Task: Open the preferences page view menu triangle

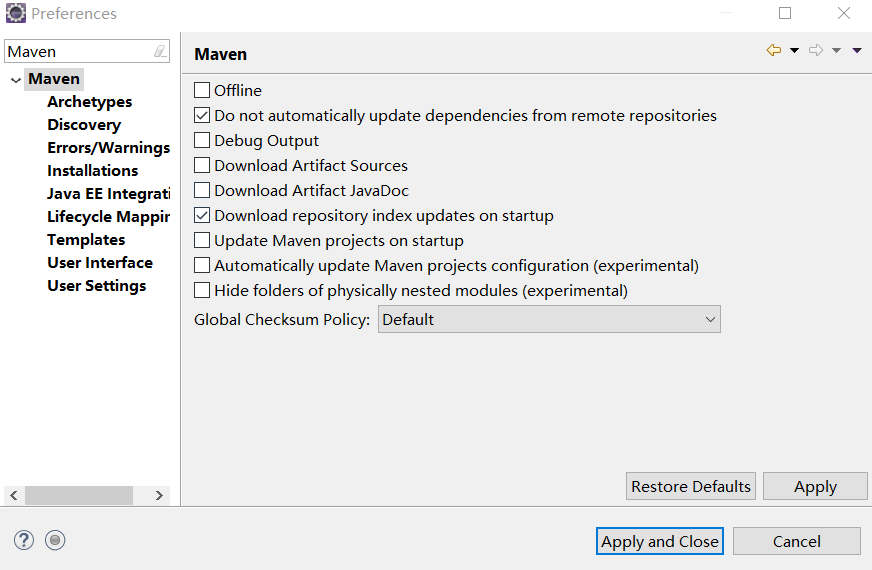Action: click(857, 51)
